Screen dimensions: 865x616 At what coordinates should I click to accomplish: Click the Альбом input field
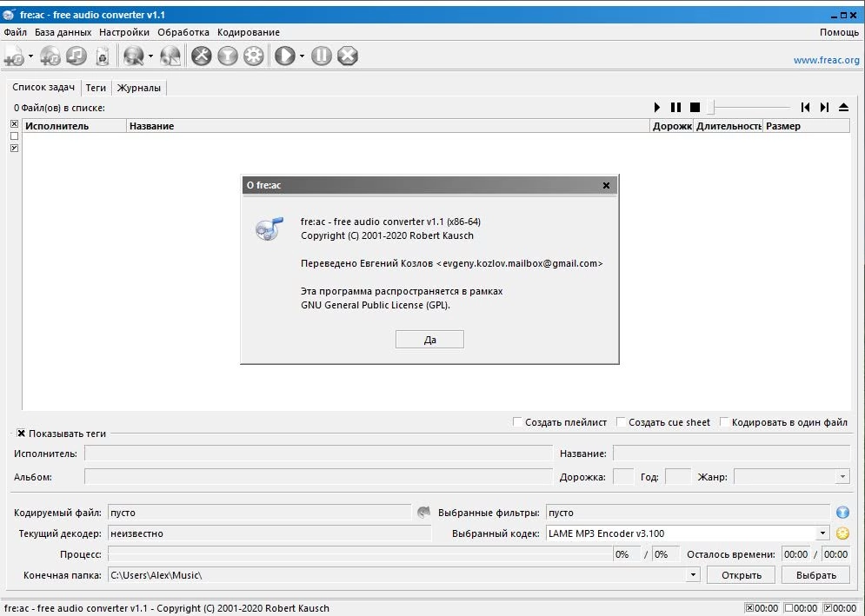pyautogui.click(x=318, y=476)
